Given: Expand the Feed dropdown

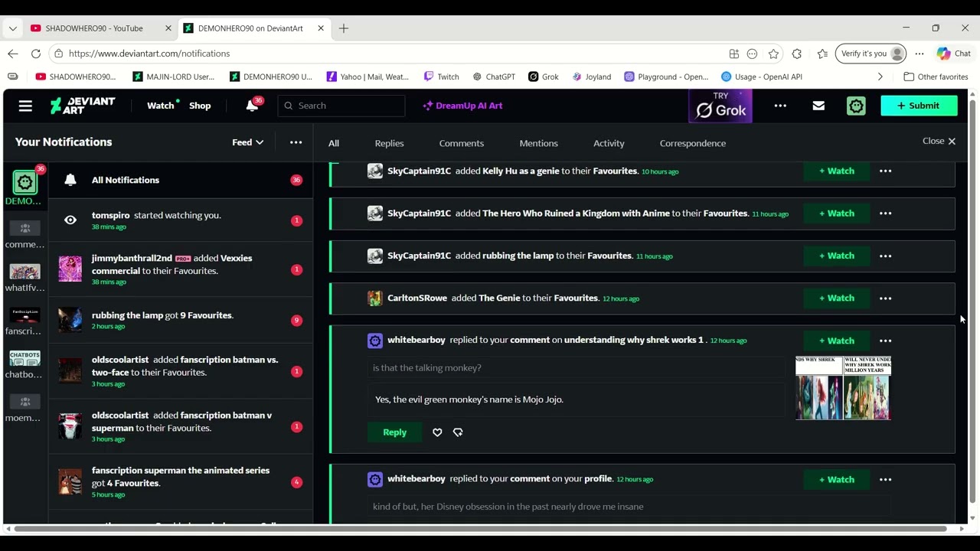Looking at the screenshot, I should (x=247, y=142).
